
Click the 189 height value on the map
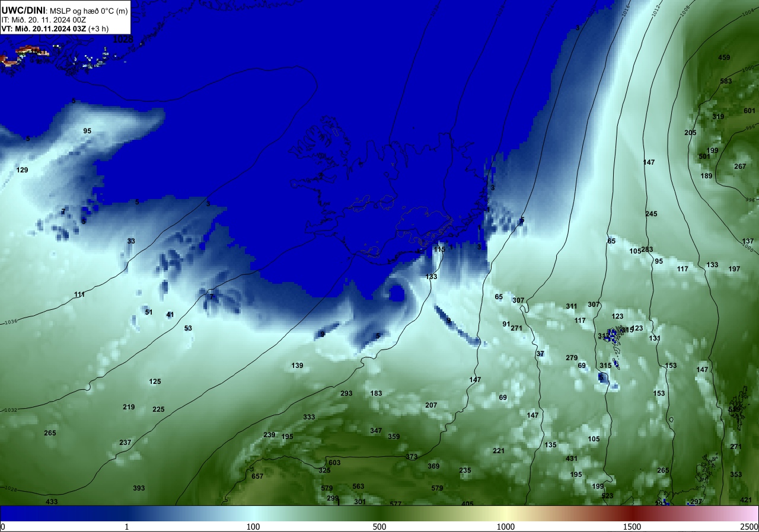pos(706,176)
